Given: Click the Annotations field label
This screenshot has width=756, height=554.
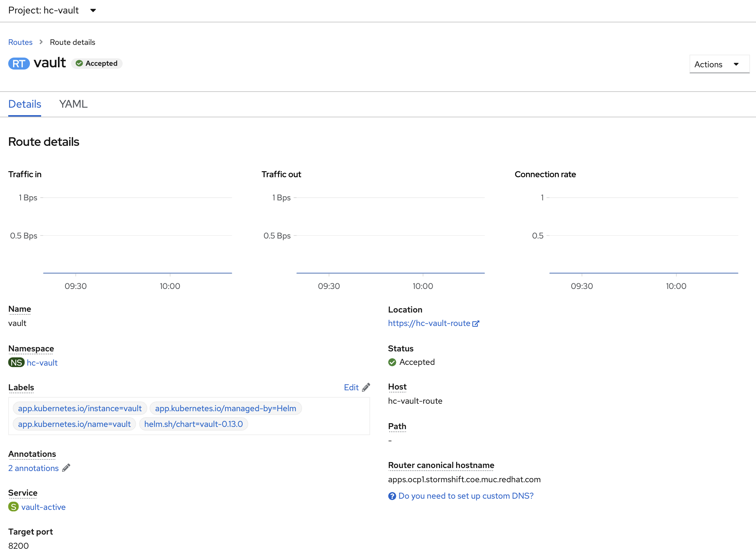Looking at the screenshot, I should tap(32, 454).
